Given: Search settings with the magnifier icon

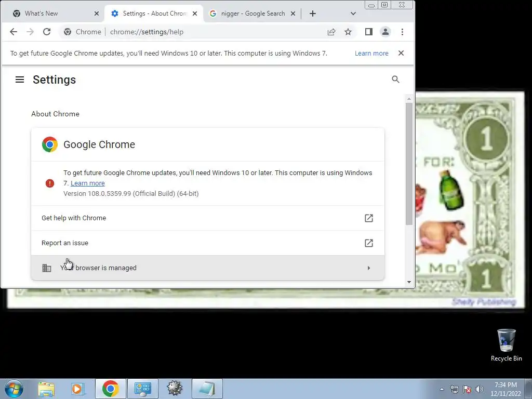Looking at the screenshot, I should pyautogui.click(x=395, y=79).
